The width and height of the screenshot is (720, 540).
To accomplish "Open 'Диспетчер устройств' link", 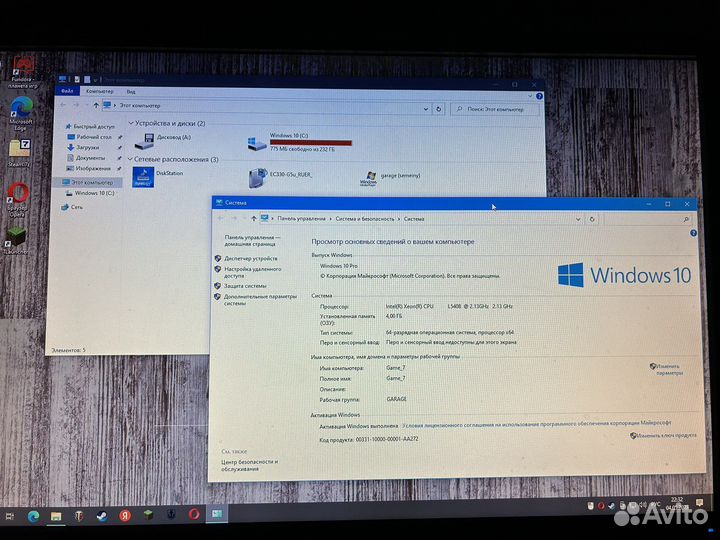I will [x=250, y=258].
